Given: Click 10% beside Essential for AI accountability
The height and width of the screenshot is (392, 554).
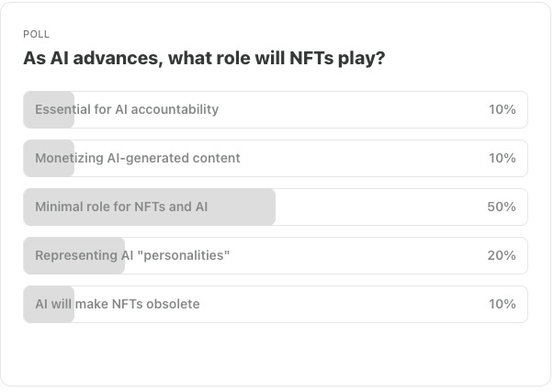Looking at the screenshot, I should (x=502, y=110).
